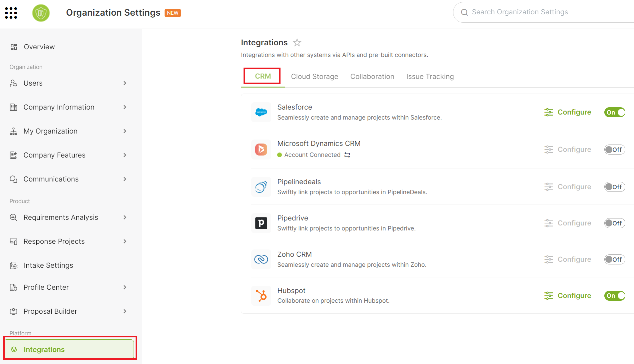
Task: Expand the My Organization chevron
Action: (x=125, y=131)
